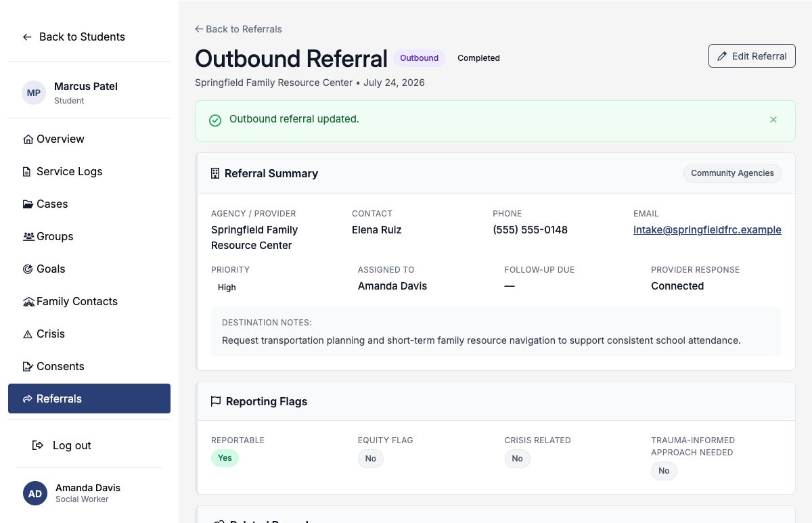Click the flag icon beside Reporting Flags
This screenshot has height=523, width=812.
[216, 401]
